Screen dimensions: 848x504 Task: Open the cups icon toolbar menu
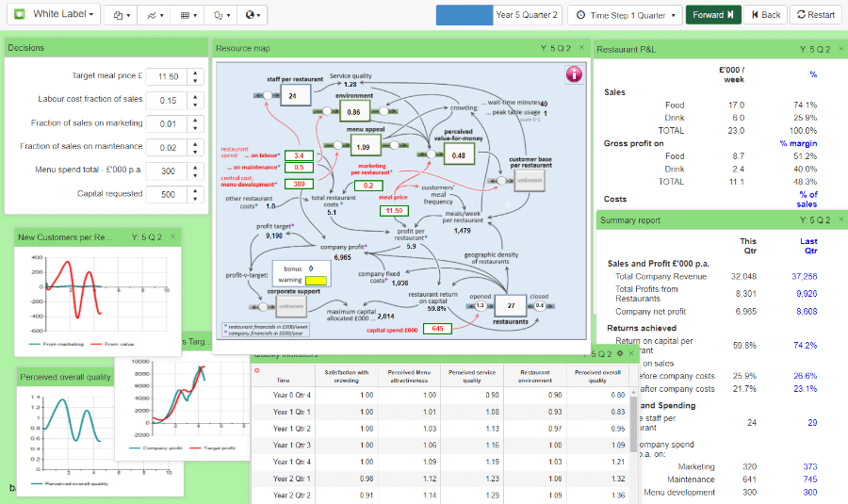click(220, 15)
